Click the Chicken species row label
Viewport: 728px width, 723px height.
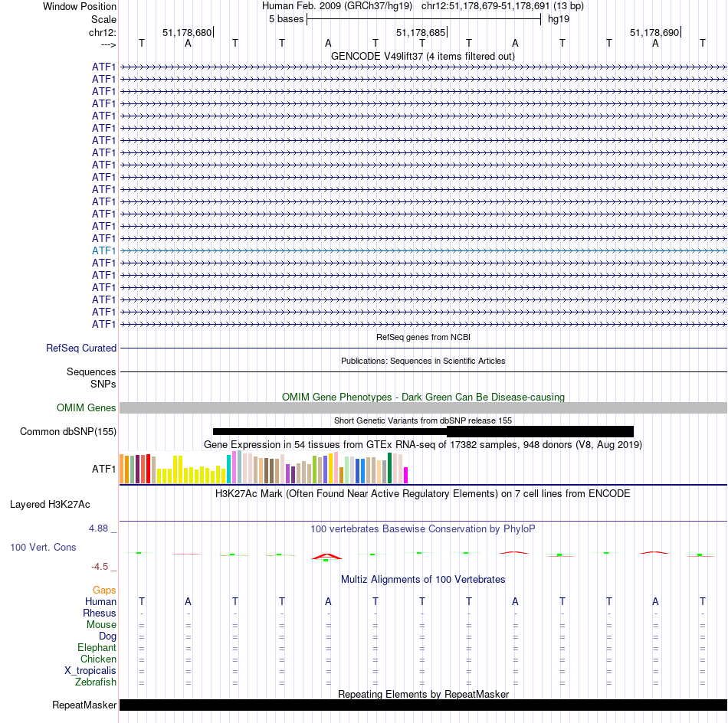(x=98, y=659)
